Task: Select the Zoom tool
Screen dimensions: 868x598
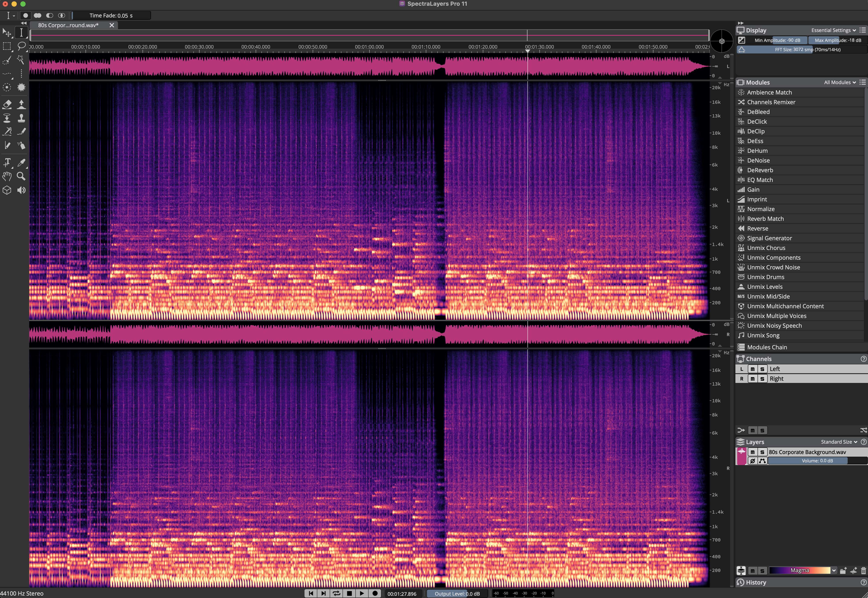Action: click(x=21, y=176)
